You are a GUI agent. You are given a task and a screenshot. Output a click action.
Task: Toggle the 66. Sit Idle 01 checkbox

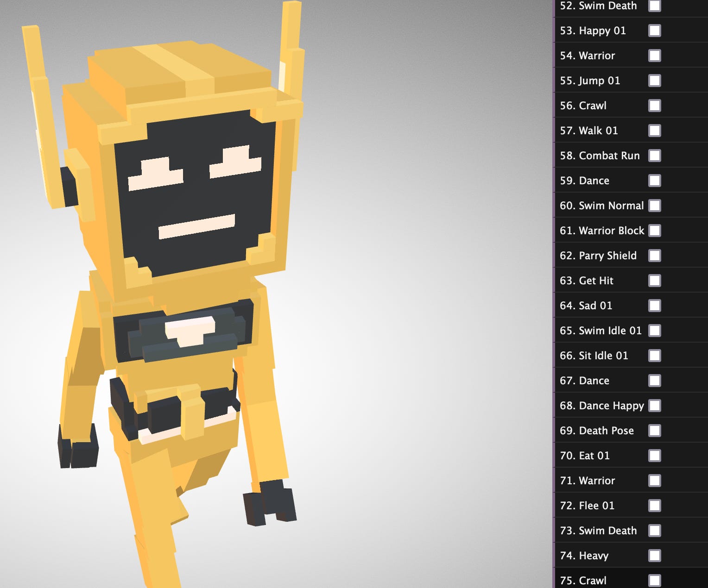point(654,356)
